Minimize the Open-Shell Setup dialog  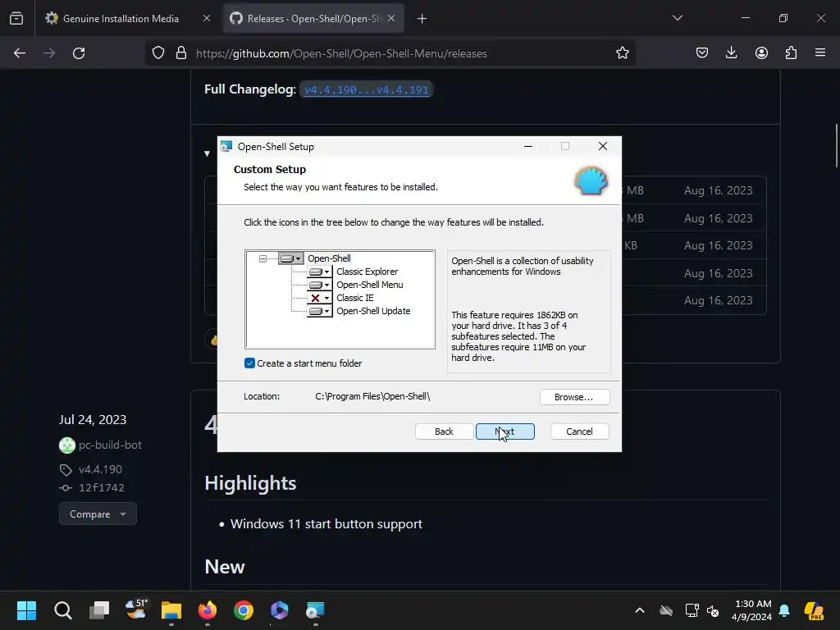528,146
